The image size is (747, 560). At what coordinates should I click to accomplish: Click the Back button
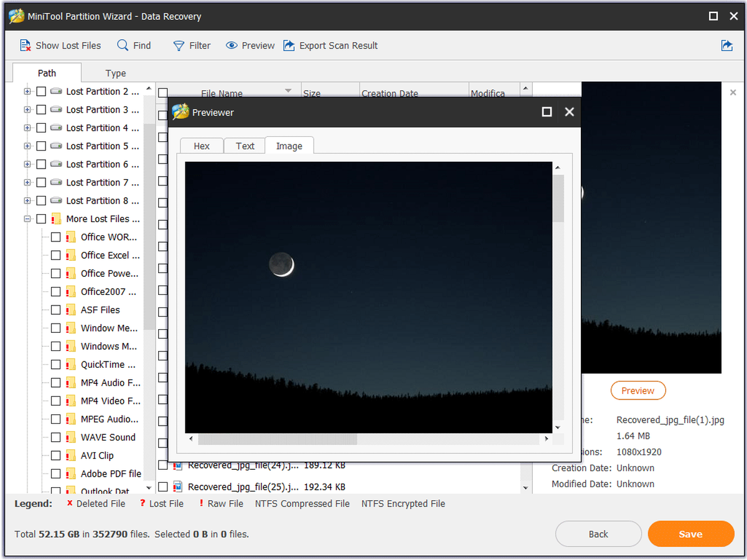click(598, 534)
